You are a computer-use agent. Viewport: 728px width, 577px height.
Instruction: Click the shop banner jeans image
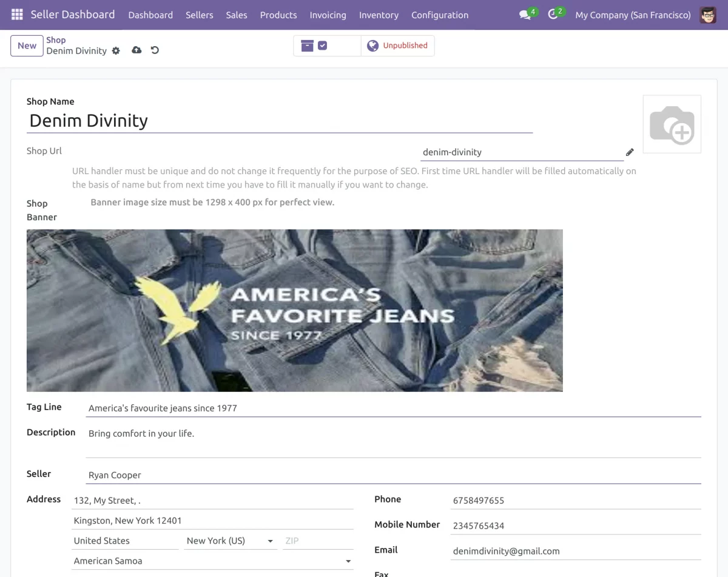click(x=295, y=310)
